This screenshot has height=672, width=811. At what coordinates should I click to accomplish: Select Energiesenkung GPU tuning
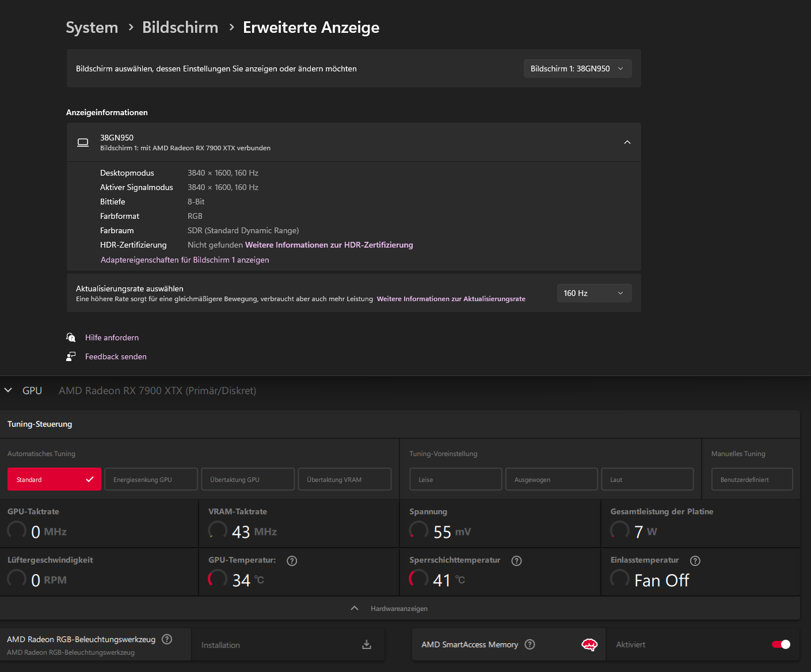pos(151,479)
